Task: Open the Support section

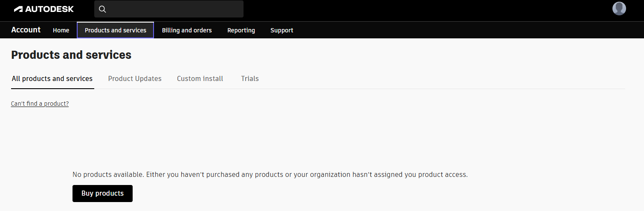Action: tap(282, 30)
